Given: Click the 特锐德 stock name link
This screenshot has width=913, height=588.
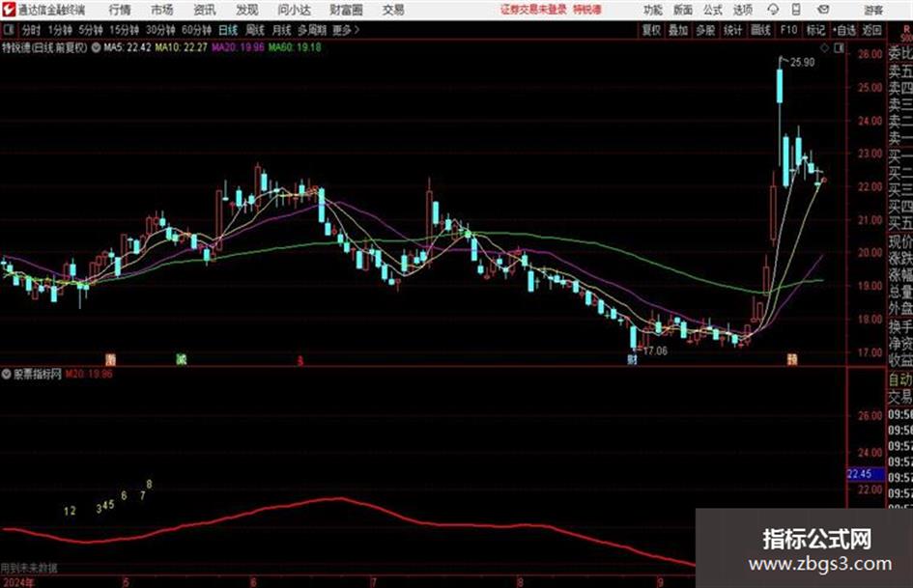Looking at the screenshot, I should [587, 10].
